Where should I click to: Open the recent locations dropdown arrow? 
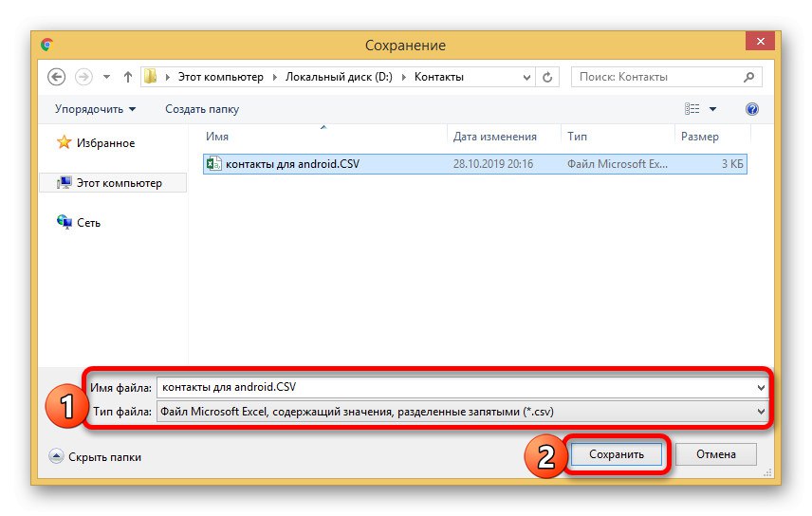(x=106, y=77)
